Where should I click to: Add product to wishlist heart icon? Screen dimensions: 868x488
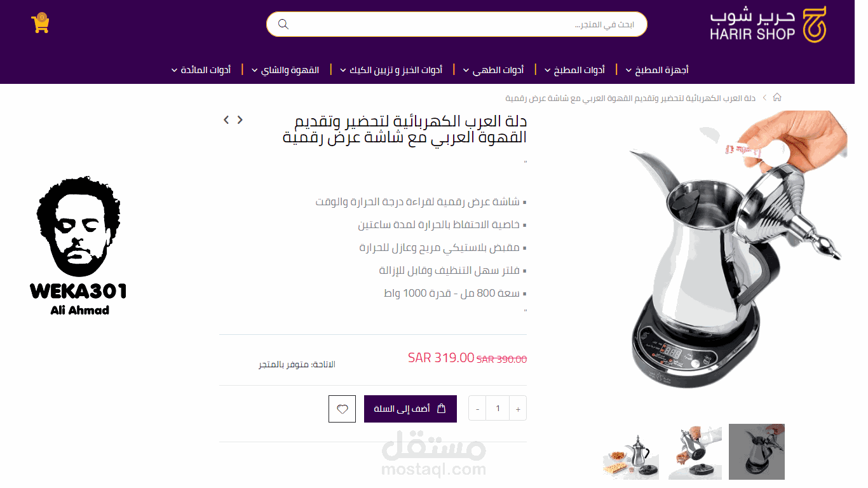(342, 409)
